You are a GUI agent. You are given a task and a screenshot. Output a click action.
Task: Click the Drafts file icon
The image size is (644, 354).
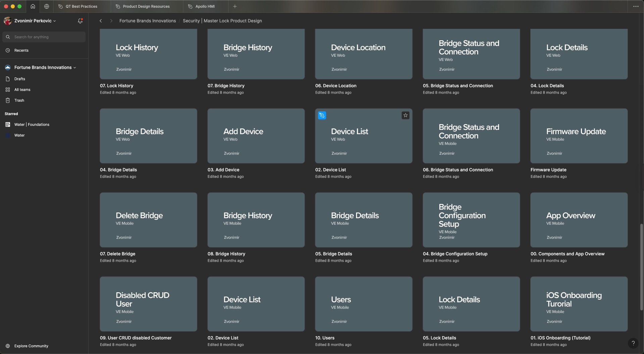[8, 79]
